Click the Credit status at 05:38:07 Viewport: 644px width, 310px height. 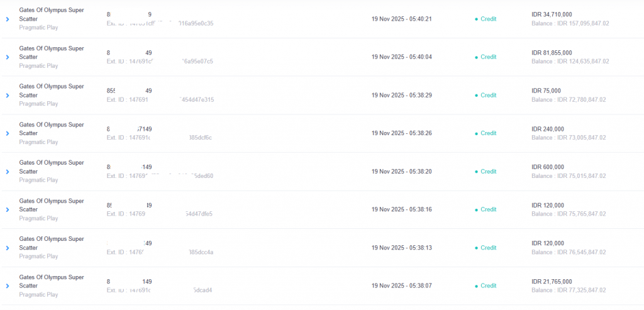[x=488, y=286]
